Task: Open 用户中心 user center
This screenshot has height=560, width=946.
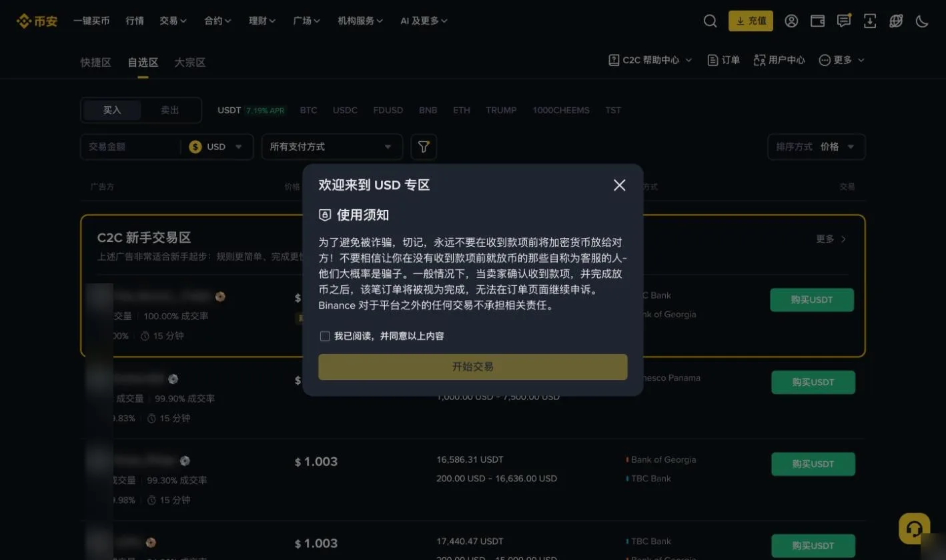Action: (x=779, y=60)
